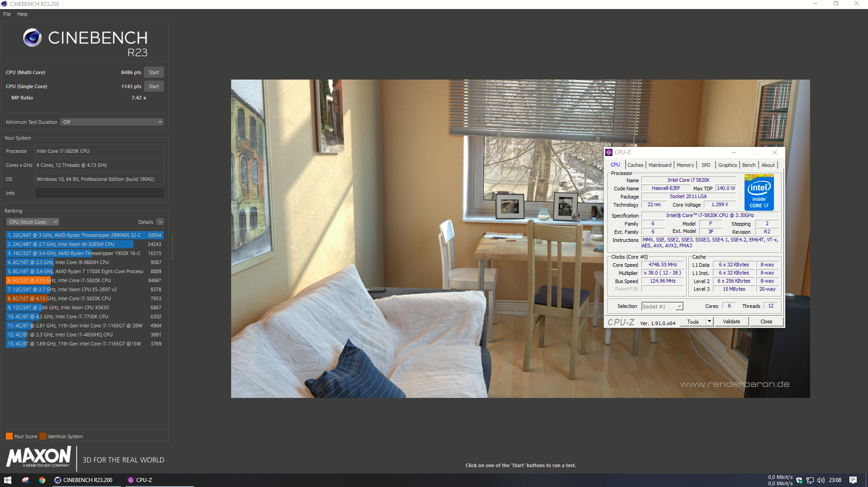Click the CPU-Z Tools button
The height and width of the screenshot is (487, 868).
pos(693,322)
